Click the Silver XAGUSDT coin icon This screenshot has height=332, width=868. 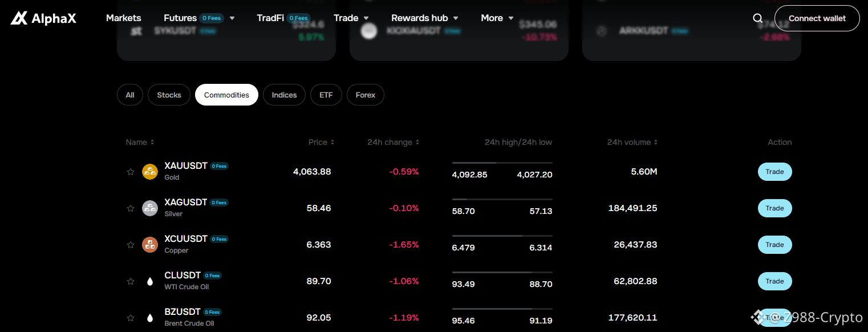pos(150,208)
